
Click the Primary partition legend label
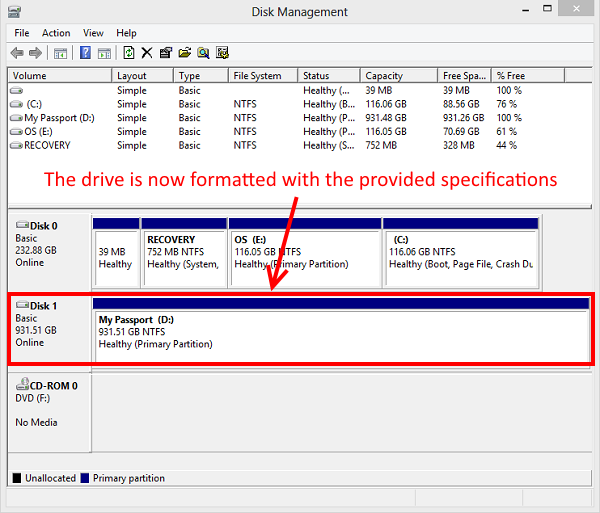pyautogui.click(x=129, y=478)
